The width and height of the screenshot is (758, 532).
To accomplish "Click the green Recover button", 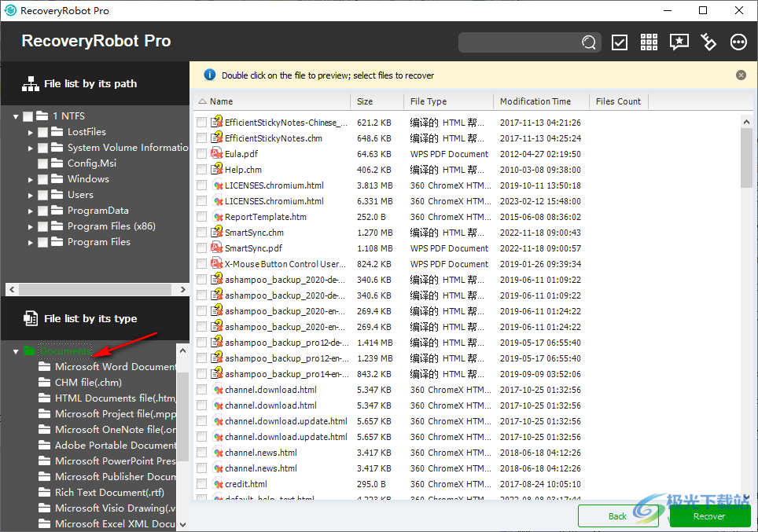I will point(709,516).
